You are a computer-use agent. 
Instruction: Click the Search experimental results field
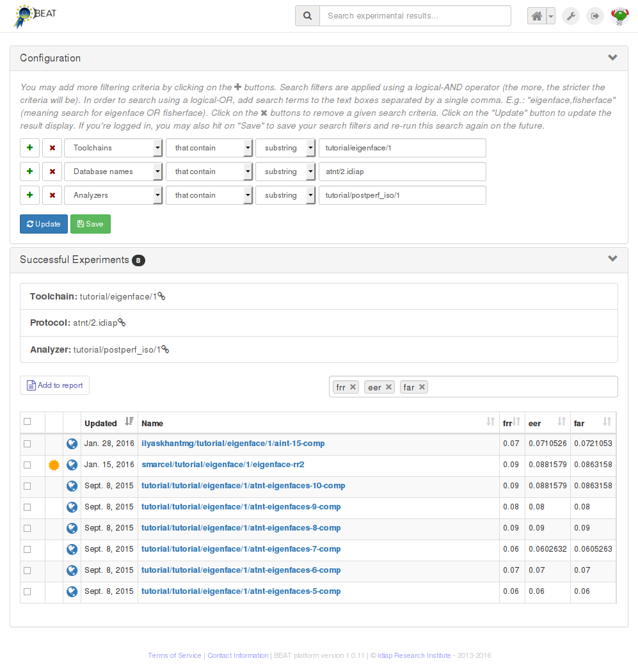(x=415, y=16)
